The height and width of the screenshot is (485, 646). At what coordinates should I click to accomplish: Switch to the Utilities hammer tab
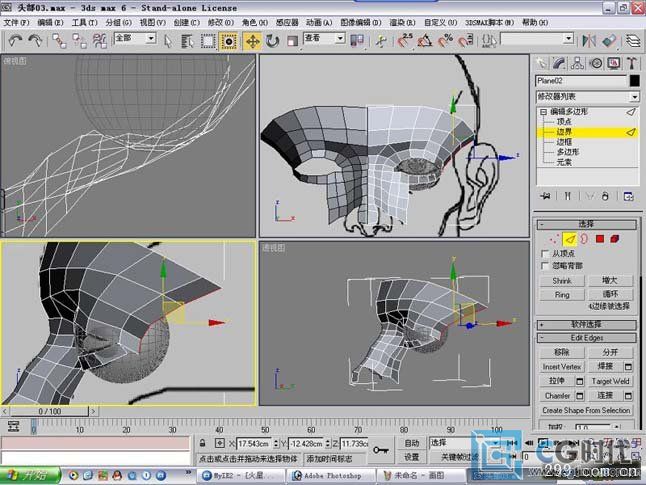click(x=632, y=63)
